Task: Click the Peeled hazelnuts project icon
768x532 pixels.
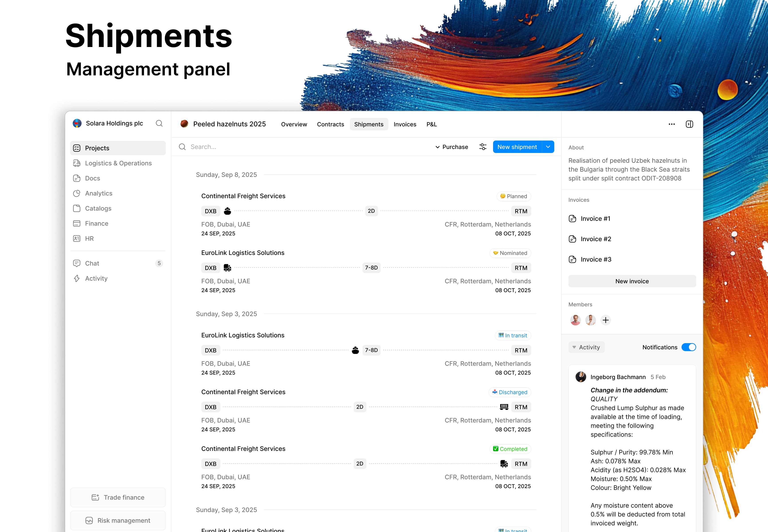Action: point(184,124)
